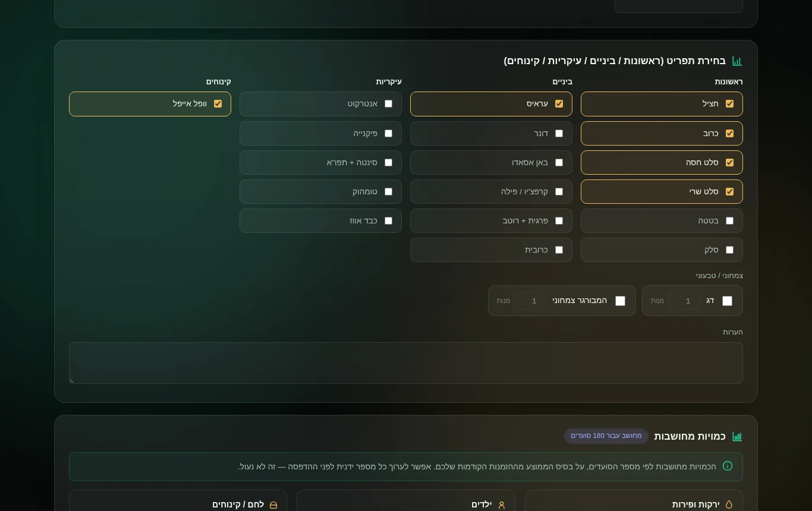Click the צמחוני / טבעוני label

(x=720, y=276)
